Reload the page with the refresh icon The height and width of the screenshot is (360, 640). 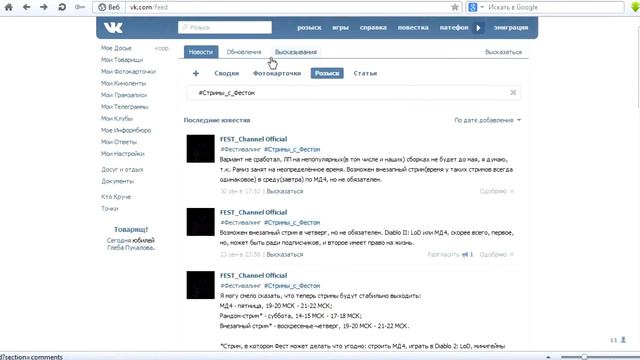[x=62, y=7]
